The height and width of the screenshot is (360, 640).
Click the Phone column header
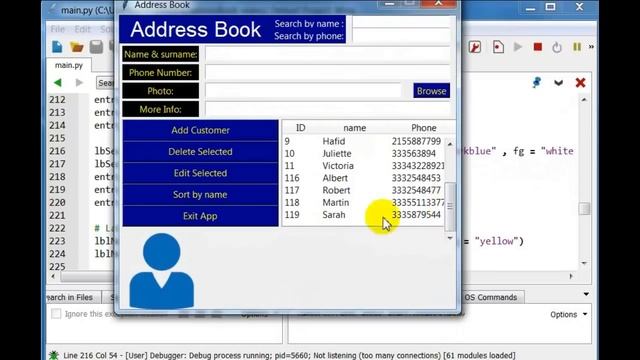[423, 128]
